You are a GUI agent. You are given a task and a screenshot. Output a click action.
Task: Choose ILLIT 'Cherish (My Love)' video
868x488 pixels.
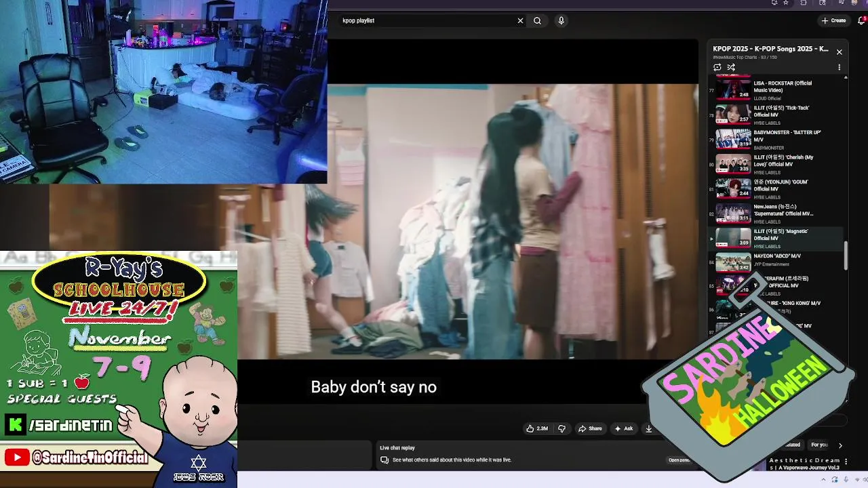pos(776,164)
